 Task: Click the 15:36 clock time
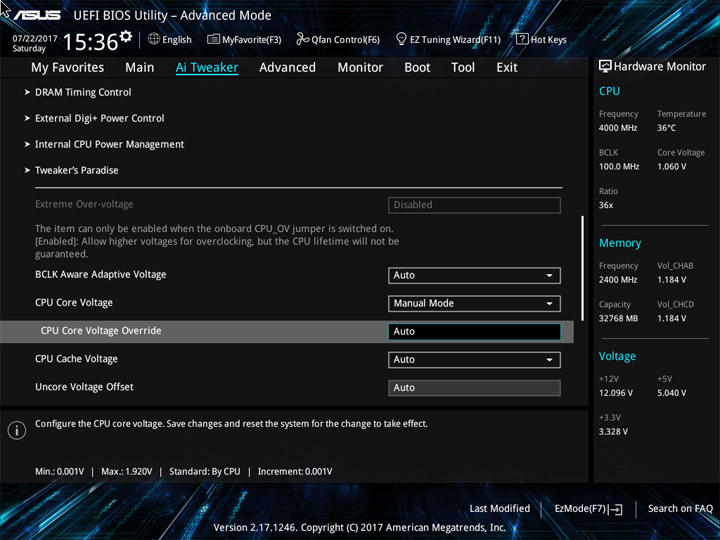(x=90, y=42)
